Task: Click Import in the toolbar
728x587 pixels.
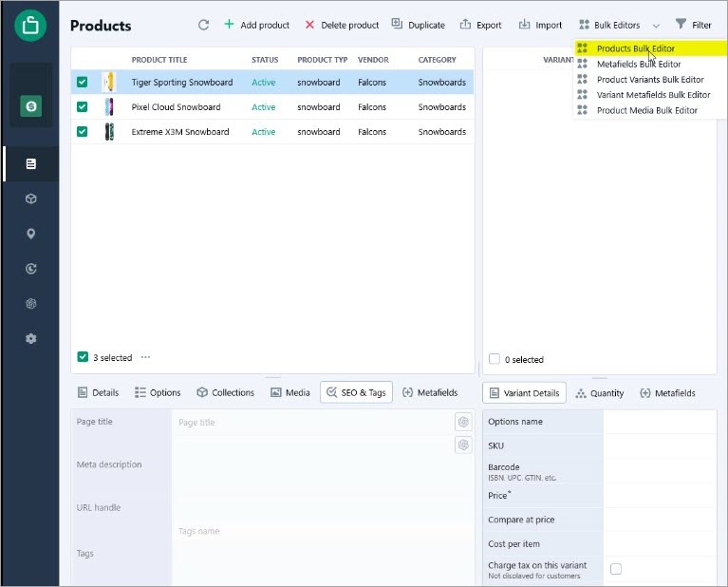Action: [x=540, y=25]
